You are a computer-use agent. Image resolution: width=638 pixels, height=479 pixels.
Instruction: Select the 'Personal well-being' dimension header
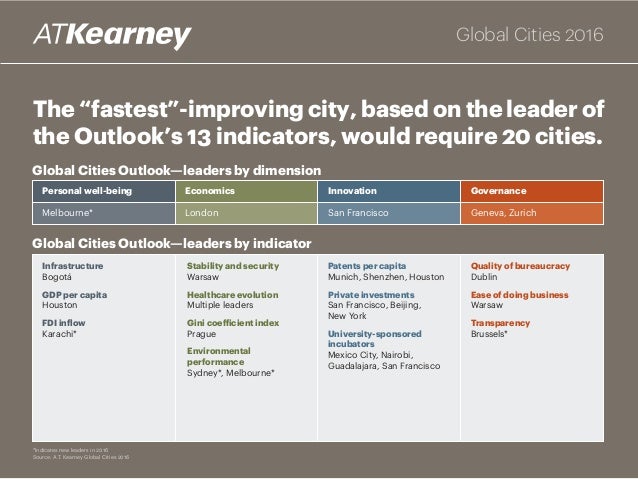tap(104, 191)
